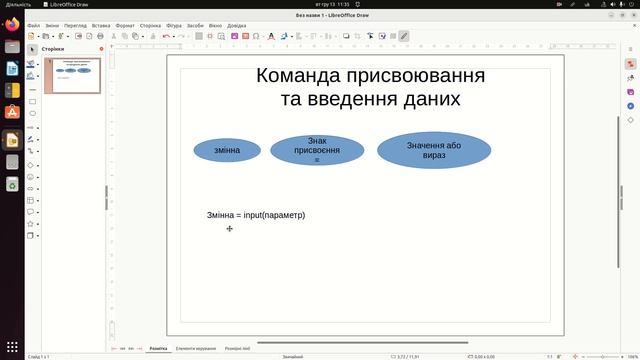640x360 pixels.
Task: Toggle the Shadow toolbar button
Action: (x=346, y=36)
